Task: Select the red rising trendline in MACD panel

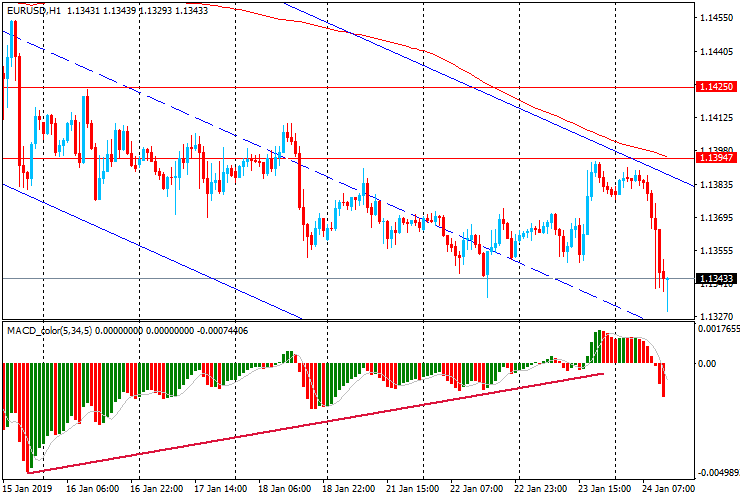Action: [x=315, y=423]
